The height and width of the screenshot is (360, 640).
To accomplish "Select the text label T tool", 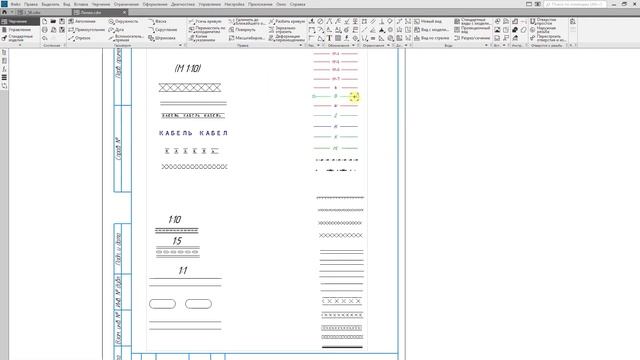I will point(329,38).
